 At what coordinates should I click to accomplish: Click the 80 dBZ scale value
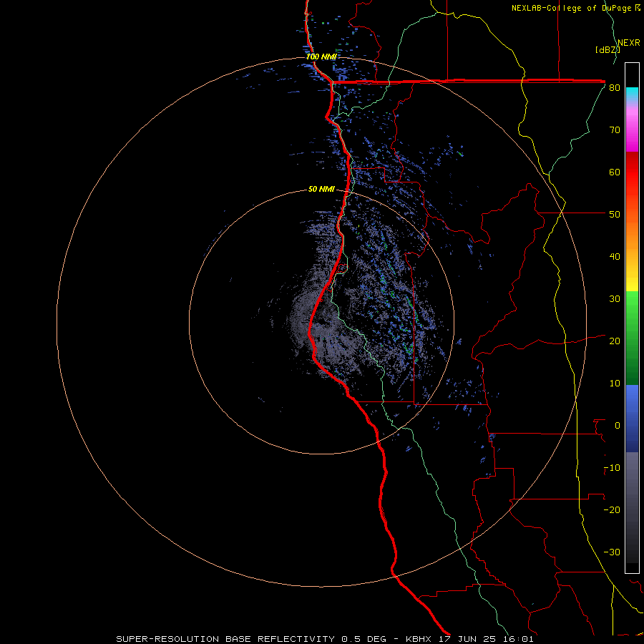pyautogui.click(x=615, y=88)
